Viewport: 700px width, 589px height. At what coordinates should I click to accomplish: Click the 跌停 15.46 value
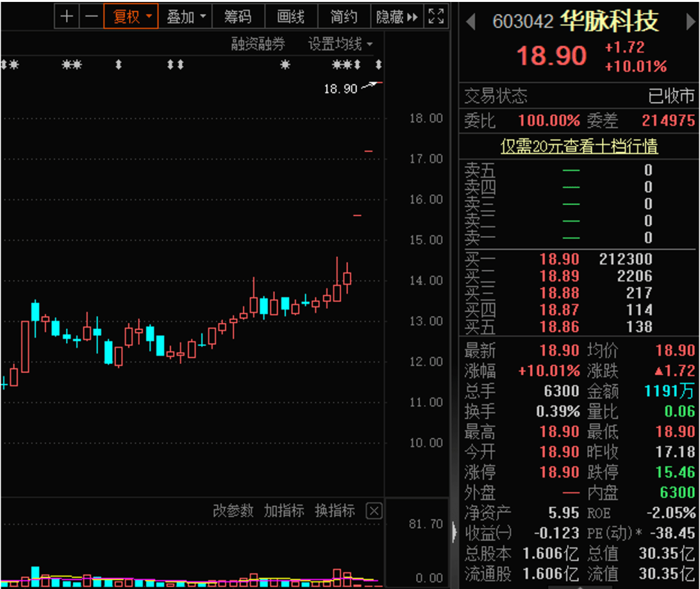(675, 472)
